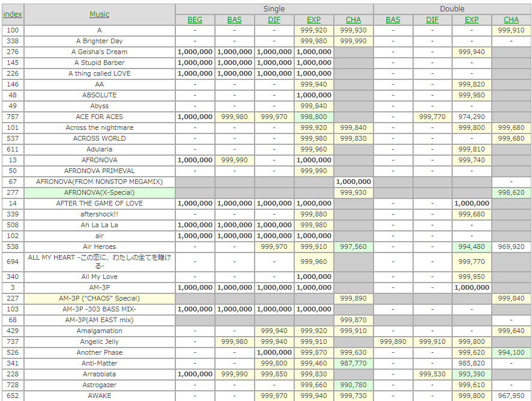This screenshot has height=401, width=532.
Task: Click index number 694
Action: tap(13, 262)
